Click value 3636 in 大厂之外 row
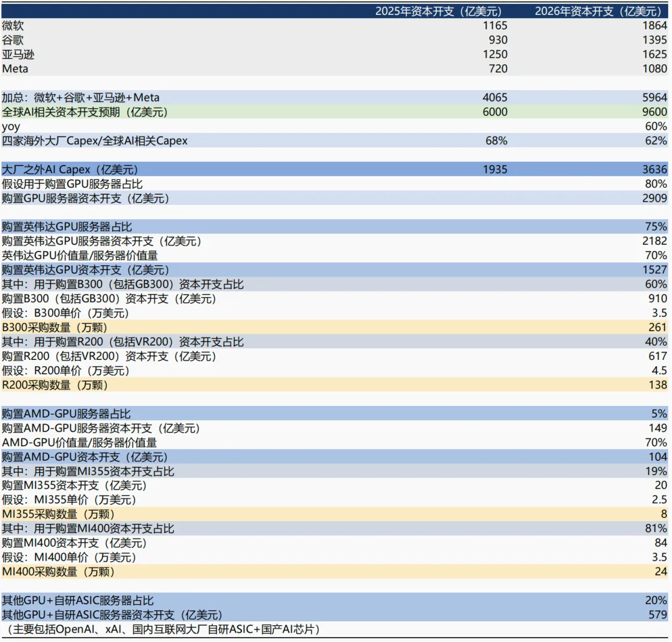 tap(655, 169)
